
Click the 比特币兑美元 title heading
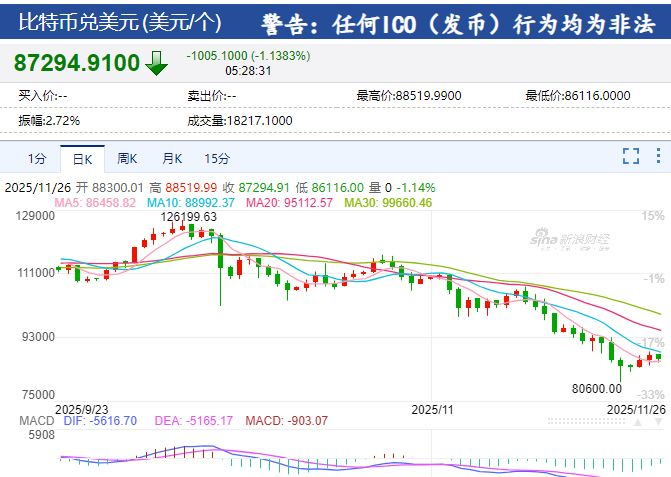click(x=119, y=22)
